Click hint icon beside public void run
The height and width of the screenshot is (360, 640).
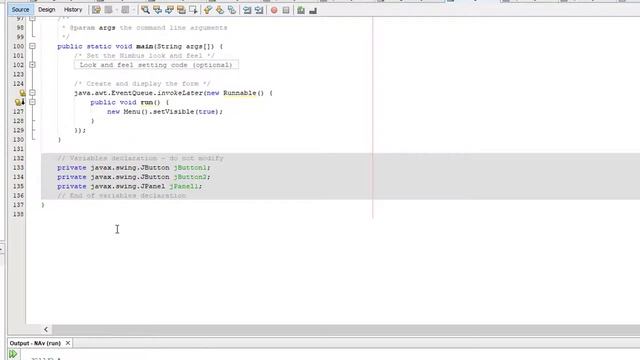pyautogui.click(x=19, y=102)
